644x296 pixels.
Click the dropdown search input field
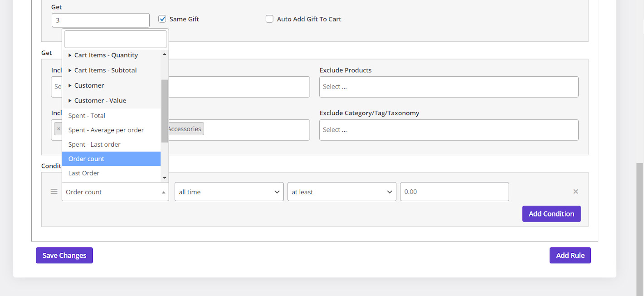[x=116, y=39]
